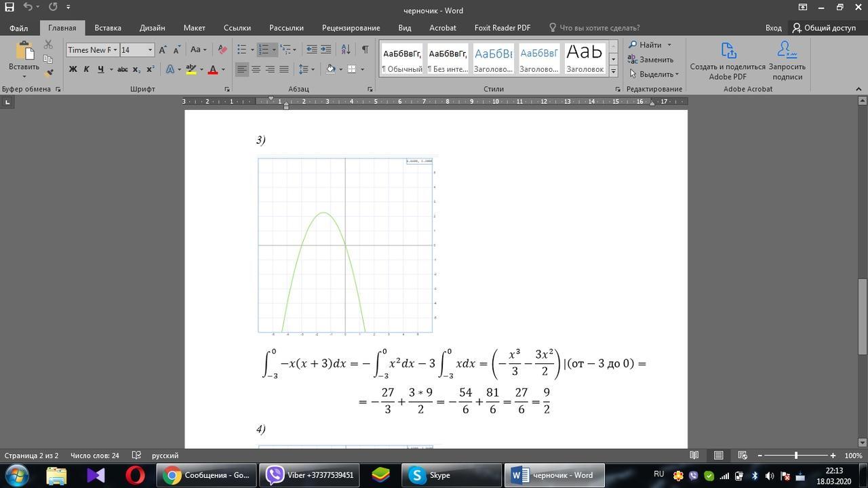Clear all formatting with eraser icon
868x488 pixels.
[x=222, y=49]
